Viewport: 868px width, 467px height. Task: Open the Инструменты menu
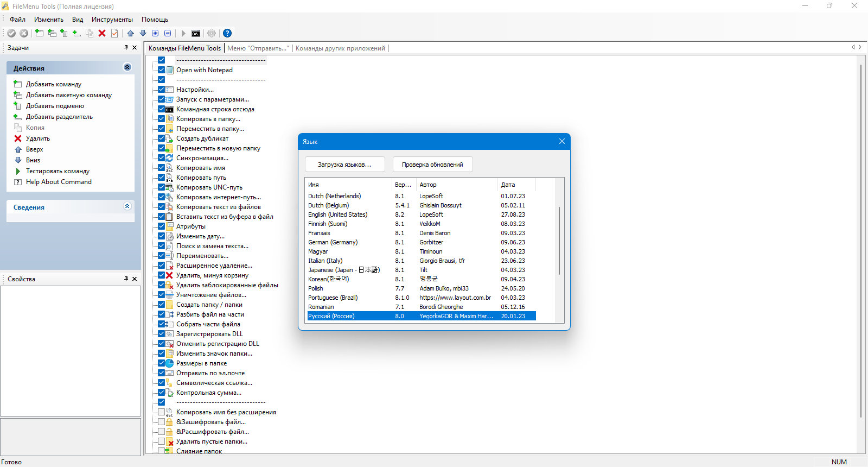[x=112, y=20]
